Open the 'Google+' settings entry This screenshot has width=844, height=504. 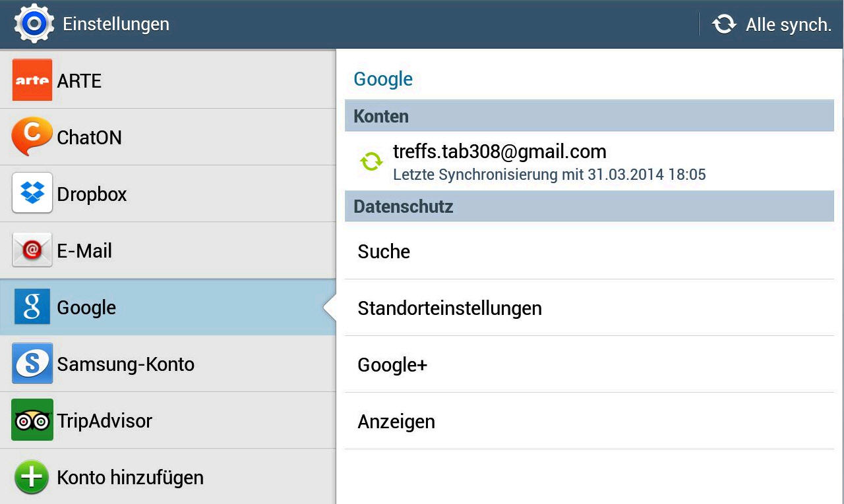pyautogui.click(x=392, y=365)
